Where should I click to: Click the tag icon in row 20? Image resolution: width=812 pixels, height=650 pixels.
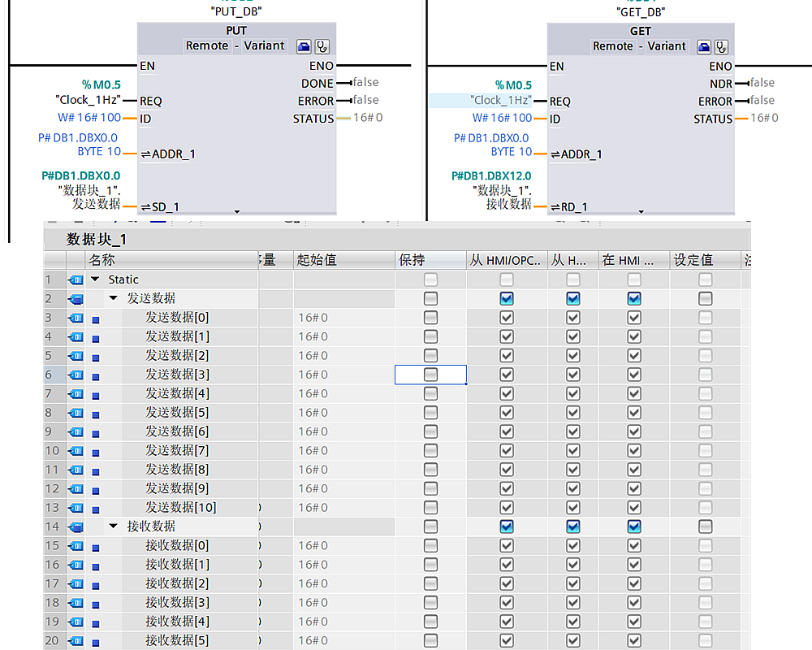(x=76, y=641)
